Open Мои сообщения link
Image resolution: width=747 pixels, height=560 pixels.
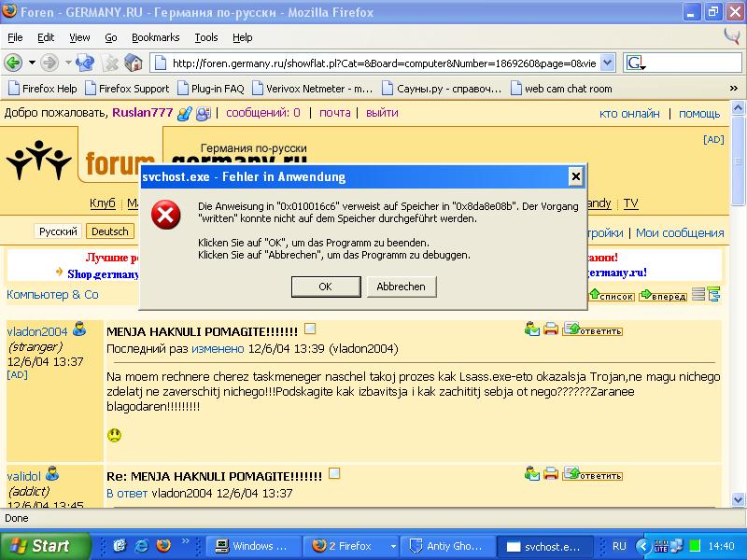[680, 232]
